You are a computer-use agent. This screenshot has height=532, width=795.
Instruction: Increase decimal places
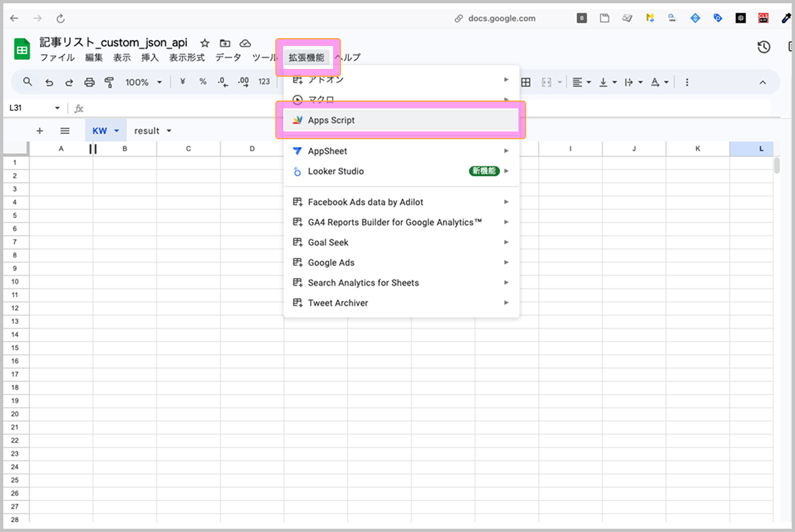pos(243,82)
